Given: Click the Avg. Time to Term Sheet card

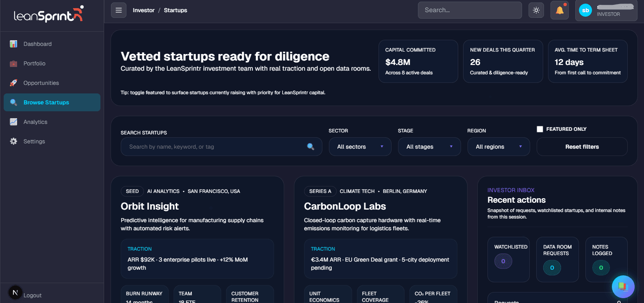Looking at the screenshot, I should (588, 61).
